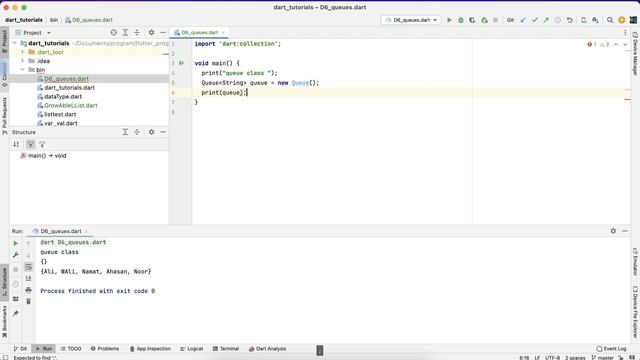Screen dimensions: 640x360
Task: Open the Event Log
Action: [x=611, y=349]
